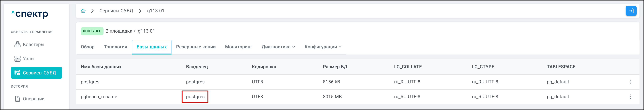Expand the Диагностика dropdown tab
This screenshot has width=644, height=110.
[278, 47]
